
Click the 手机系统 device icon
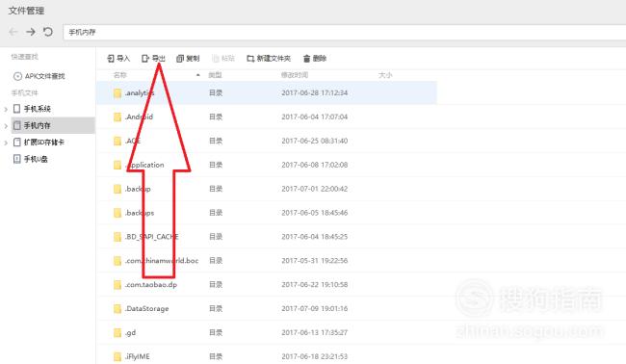click(x=16, y=109)
